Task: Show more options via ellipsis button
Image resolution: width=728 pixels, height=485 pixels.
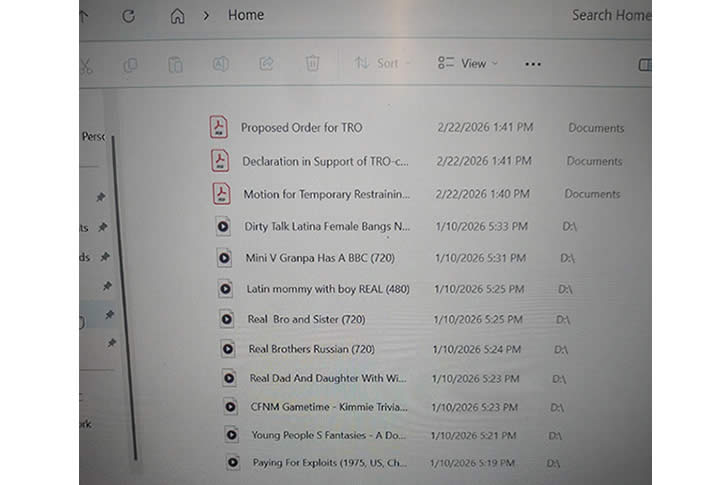Action: [532, 64]
